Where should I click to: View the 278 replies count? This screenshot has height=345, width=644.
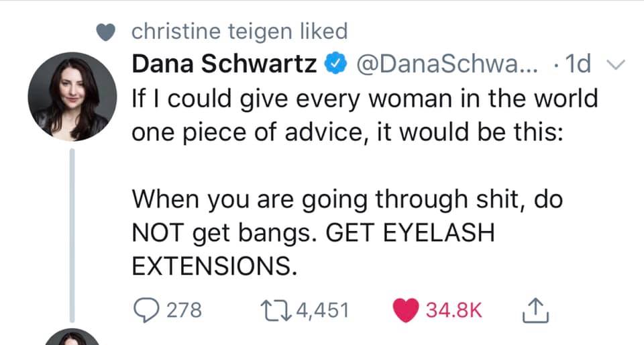[x=184, y=310]
